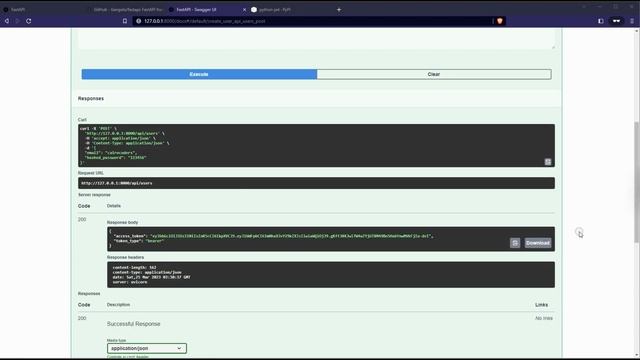This screenshot has width=640, height=360.
Task: Switch to the first FastAPI tab
Action: (41, 9)
